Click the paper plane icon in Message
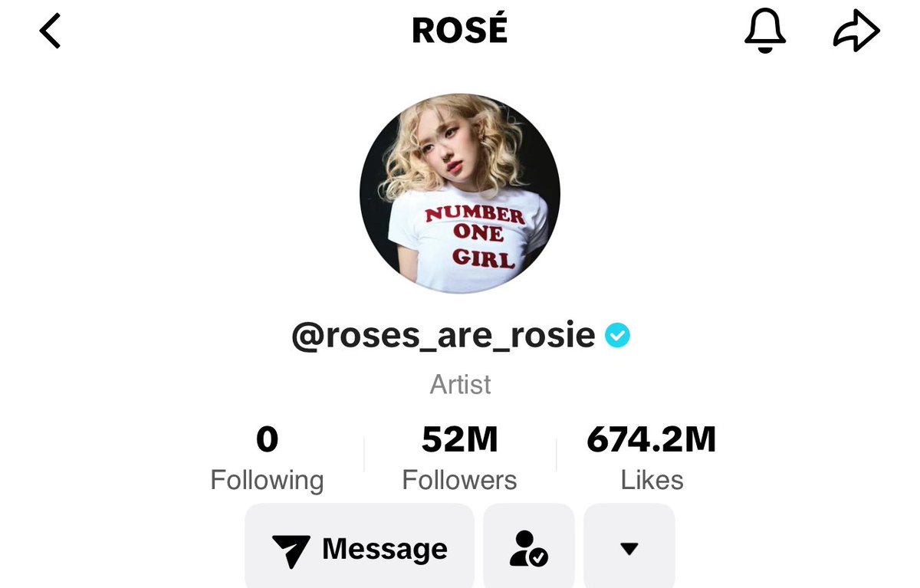This screenshot has width=920, height=588. click(291, 550)
